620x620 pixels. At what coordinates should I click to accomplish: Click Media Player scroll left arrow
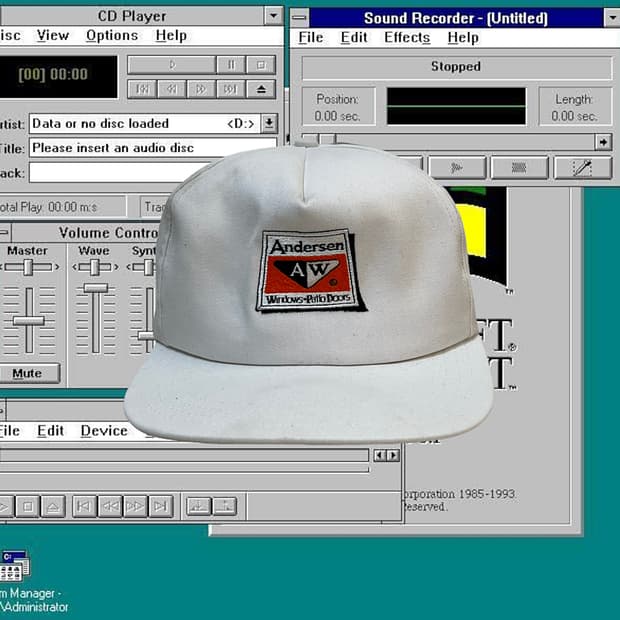click(x=380, y=456)
